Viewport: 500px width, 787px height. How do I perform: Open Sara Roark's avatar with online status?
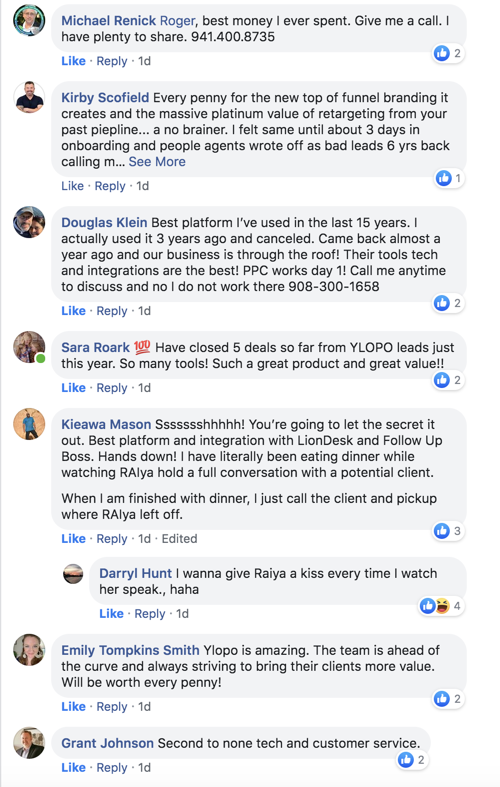(x=29, y=347)
